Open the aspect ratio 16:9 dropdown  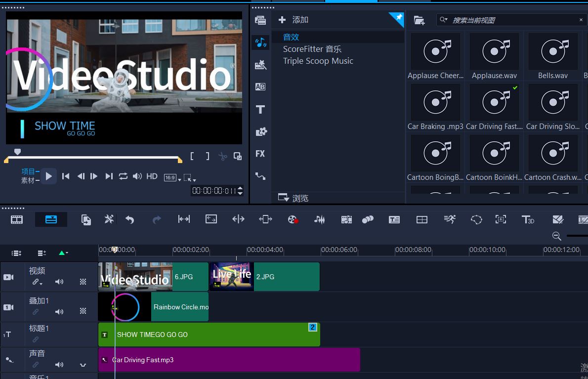tap(172, 178)
